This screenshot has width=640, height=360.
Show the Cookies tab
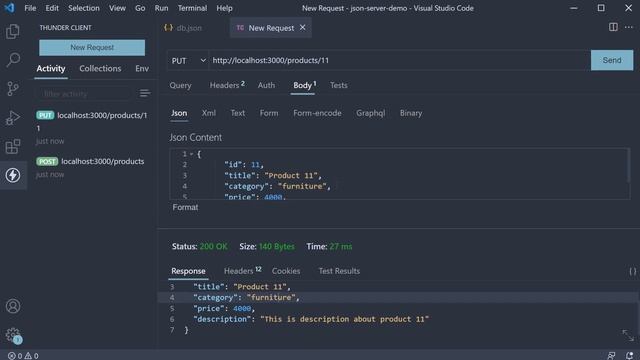(286, 271)
